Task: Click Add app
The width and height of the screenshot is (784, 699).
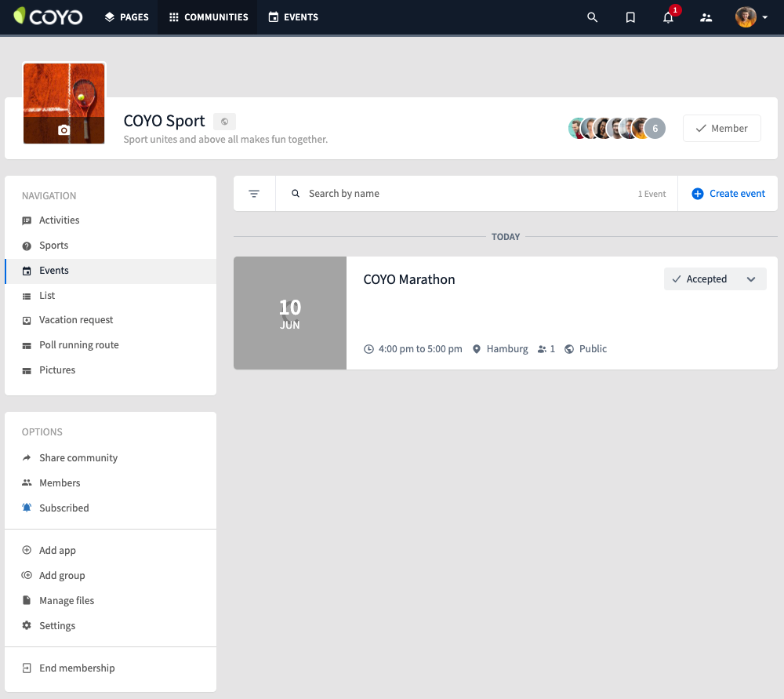Action: point(111,551)
